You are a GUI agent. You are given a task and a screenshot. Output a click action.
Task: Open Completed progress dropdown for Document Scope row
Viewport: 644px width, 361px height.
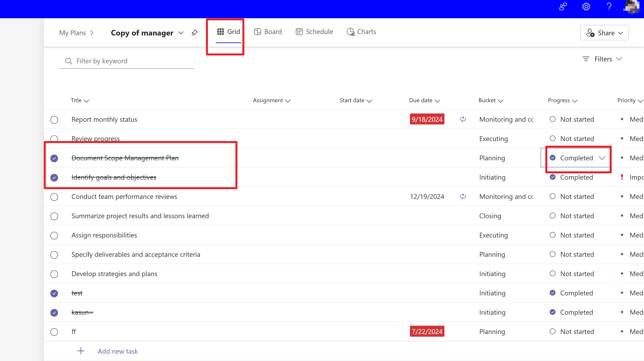tap(602, 158)
